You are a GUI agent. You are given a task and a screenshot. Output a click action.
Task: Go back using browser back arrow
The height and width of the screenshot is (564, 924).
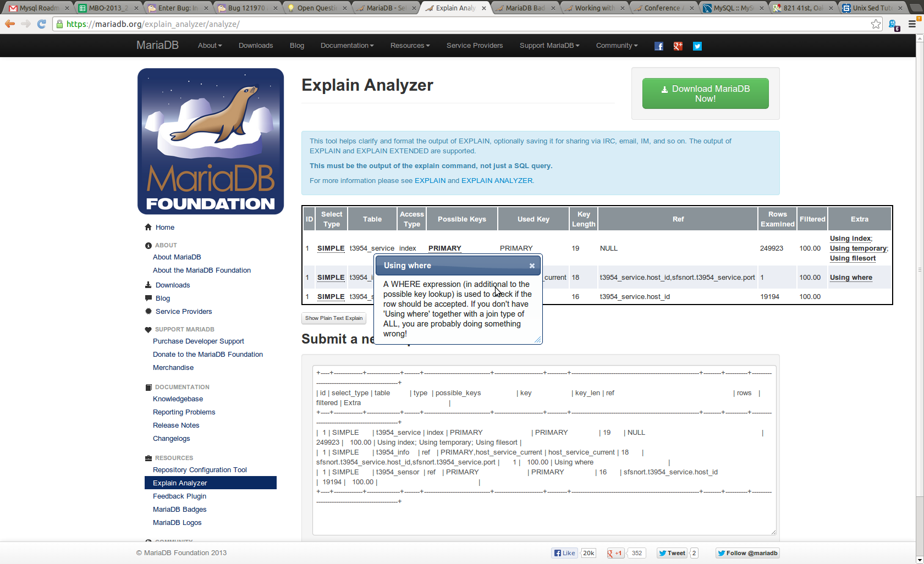(10, 24)
